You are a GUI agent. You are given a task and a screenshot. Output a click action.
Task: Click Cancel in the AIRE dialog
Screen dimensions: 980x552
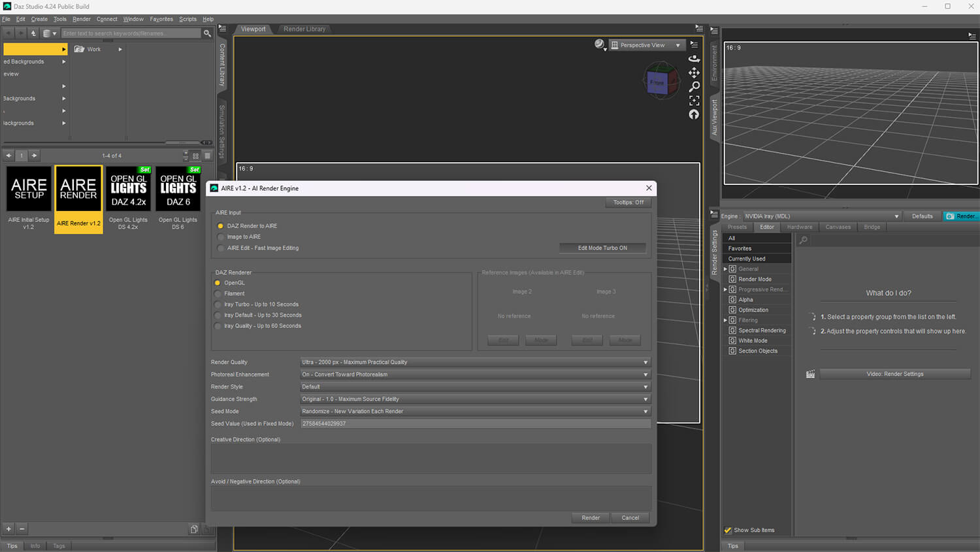[630, 518]
